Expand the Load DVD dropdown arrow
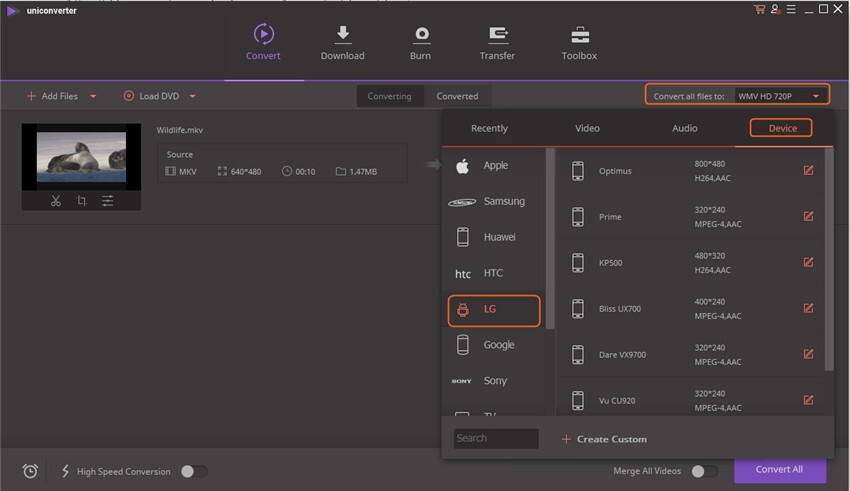Screen dimensions: 850x491 (x=192, y=96)
